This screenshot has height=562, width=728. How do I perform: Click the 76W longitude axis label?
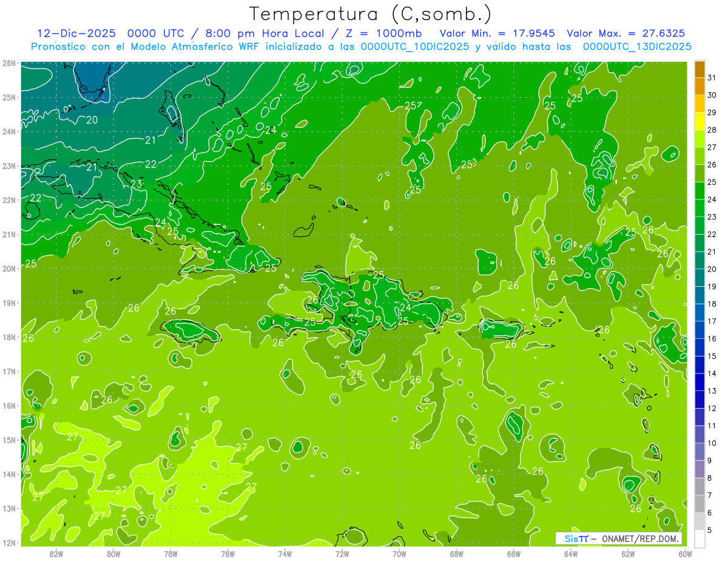(227, 554)
